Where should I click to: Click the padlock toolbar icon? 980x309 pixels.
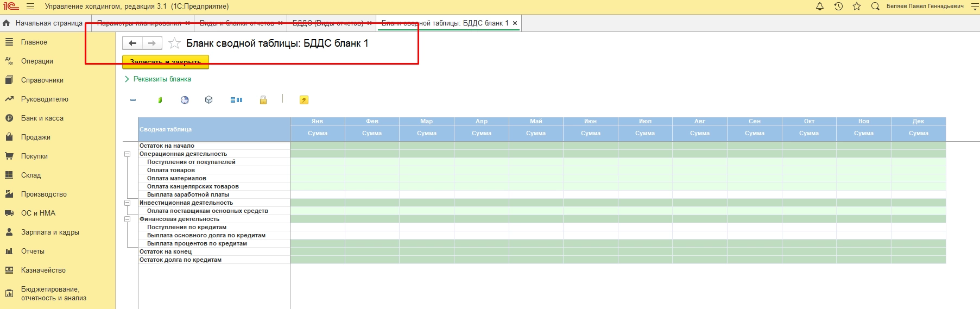263,100
